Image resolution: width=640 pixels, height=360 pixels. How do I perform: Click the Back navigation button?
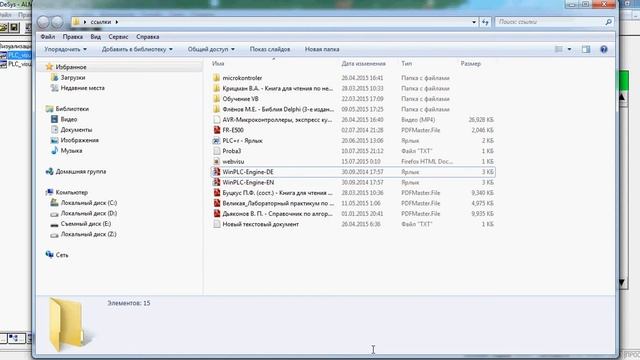coord(43,22)
